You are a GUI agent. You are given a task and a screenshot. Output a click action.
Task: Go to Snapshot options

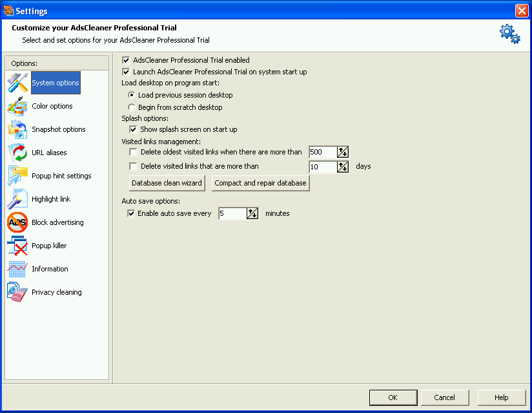[x=59, y=129]
